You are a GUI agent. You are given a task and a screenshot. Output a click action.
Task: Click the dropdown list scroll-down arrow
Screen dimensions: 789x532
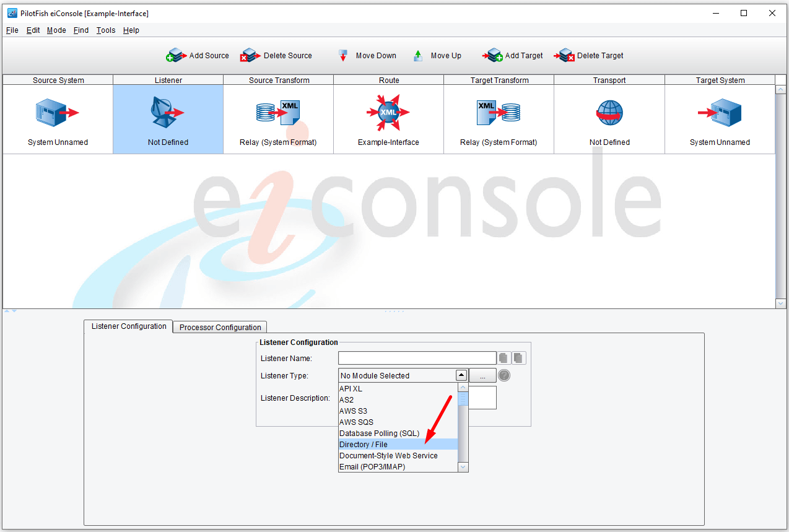click(463, 467)
